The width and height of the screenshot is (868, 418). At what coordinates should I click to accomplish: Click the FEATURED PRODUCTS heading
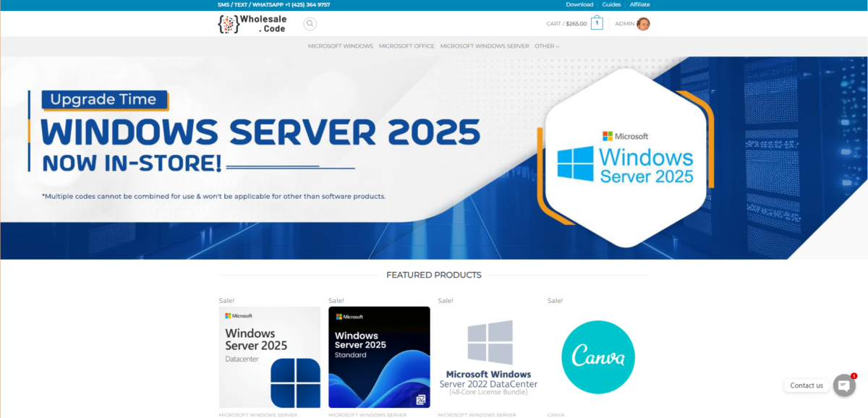tap(434, 275)
